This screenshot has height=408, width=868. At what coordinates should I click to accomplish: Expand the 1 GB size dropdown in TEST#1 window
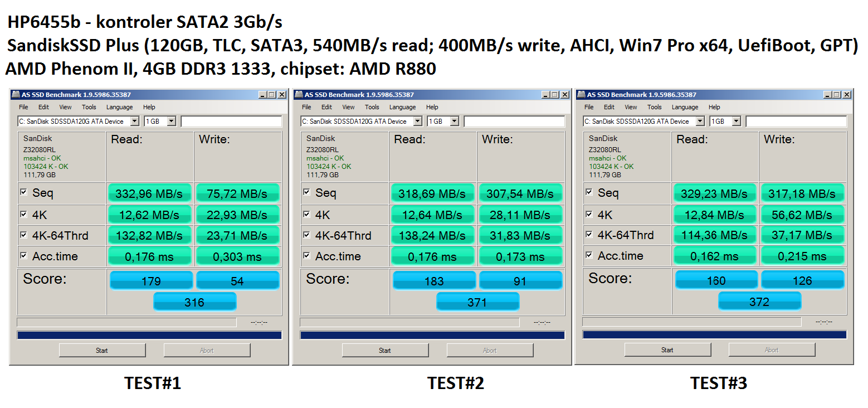point(160,121)
